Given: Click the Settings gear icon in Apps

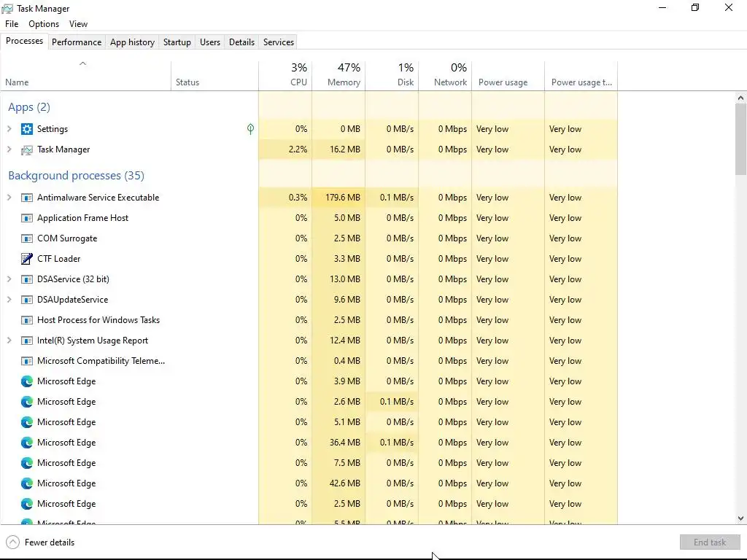Looking at the screenshot, I should pos(27,129).
